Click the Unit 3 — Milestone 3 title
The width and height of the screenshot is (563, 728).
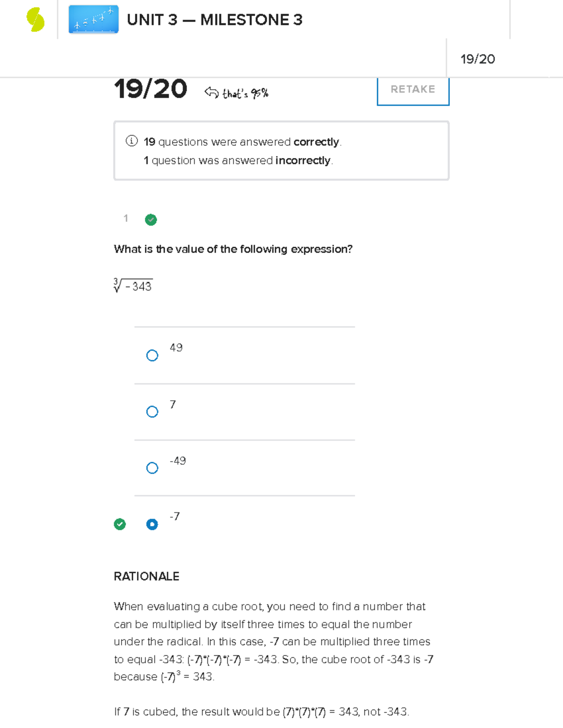pos(214,20)
